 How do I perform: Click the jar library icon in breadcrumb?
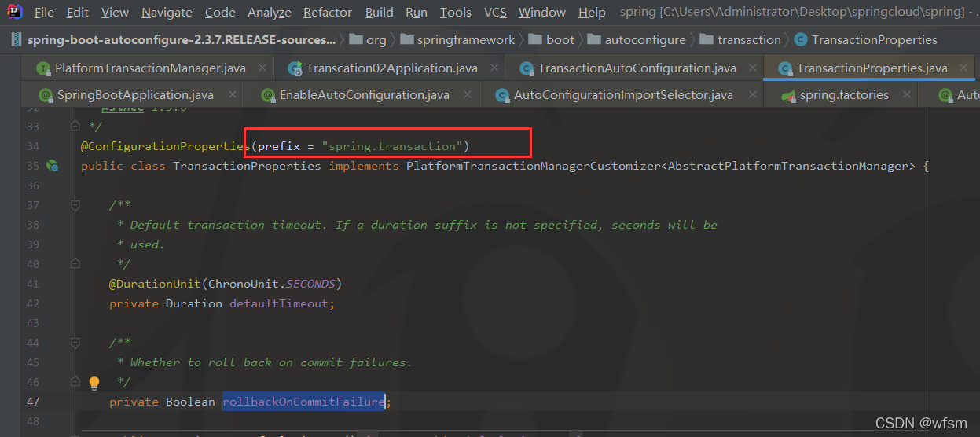[17, 39]
